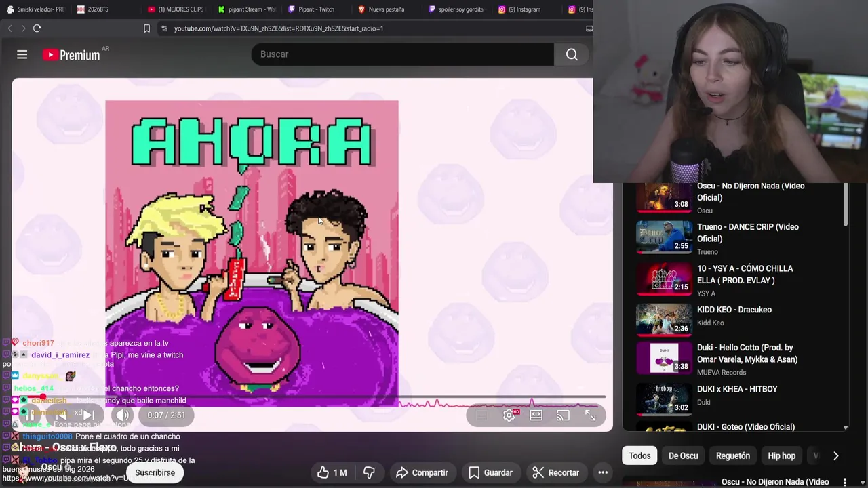Toggle subtitles in the video player

click(x=481, y=415)
